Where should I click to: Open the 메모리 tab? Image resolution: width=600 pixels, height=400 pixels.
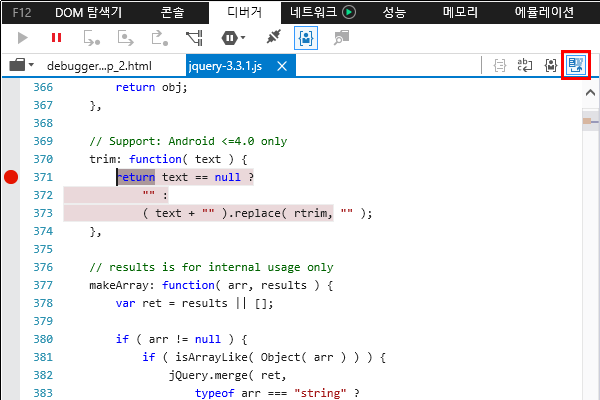coord(460,12)
